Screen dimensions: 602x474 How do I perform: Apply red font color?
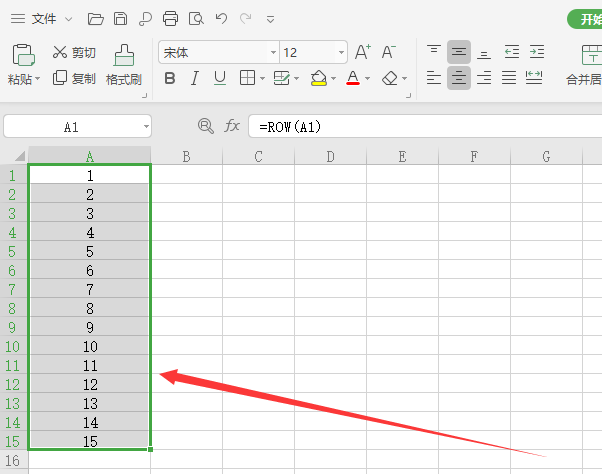353,78
